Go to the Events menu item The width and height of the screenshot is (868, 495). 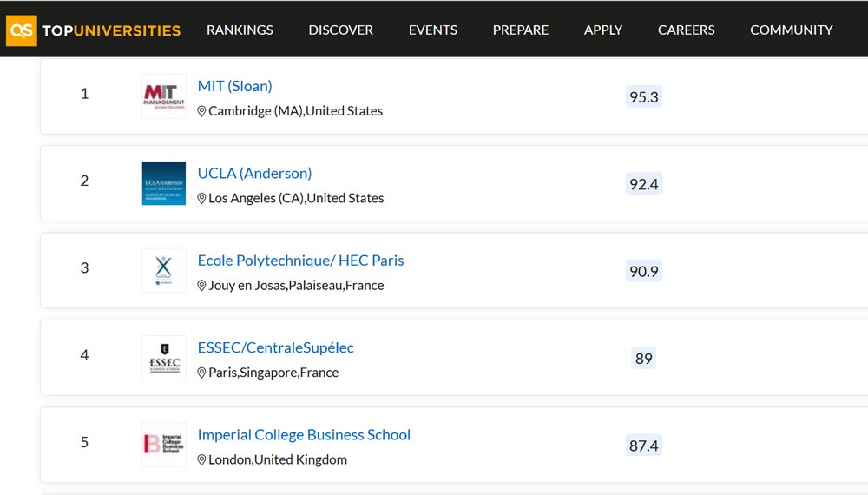(433, 30)
